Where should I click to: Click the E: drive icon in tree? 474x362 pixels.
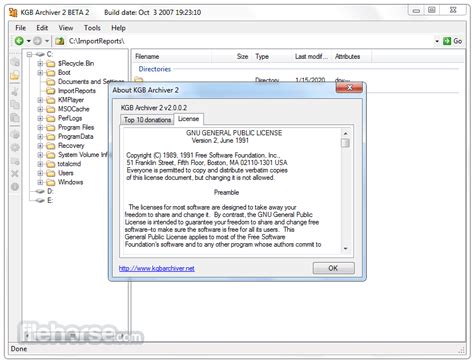[40, 200]
